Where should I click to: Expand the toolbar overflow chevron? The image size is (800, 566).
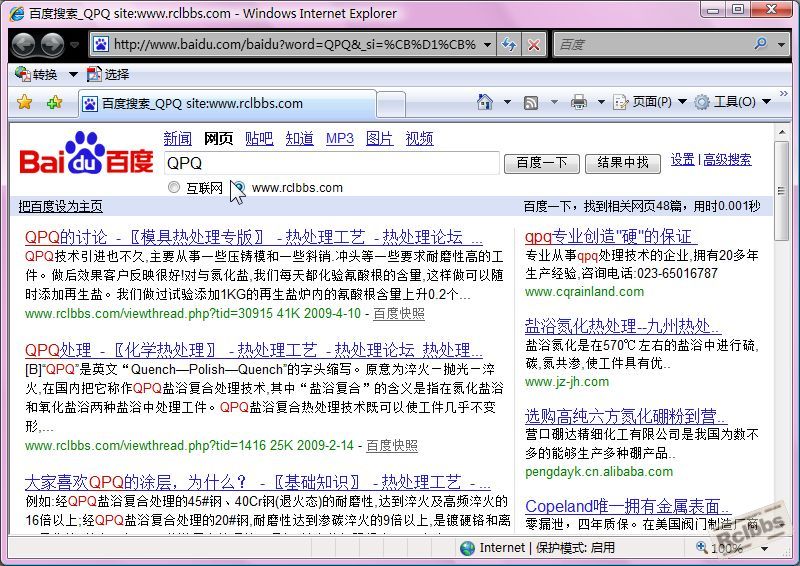pyautogui.click(x=784, y=94)
